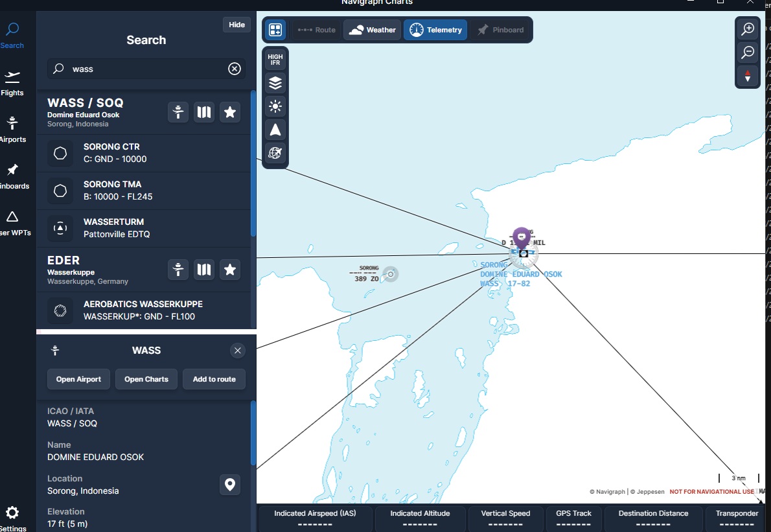Select the WASSERTURM Pattonville EDTQ result

tap(144, 228)
